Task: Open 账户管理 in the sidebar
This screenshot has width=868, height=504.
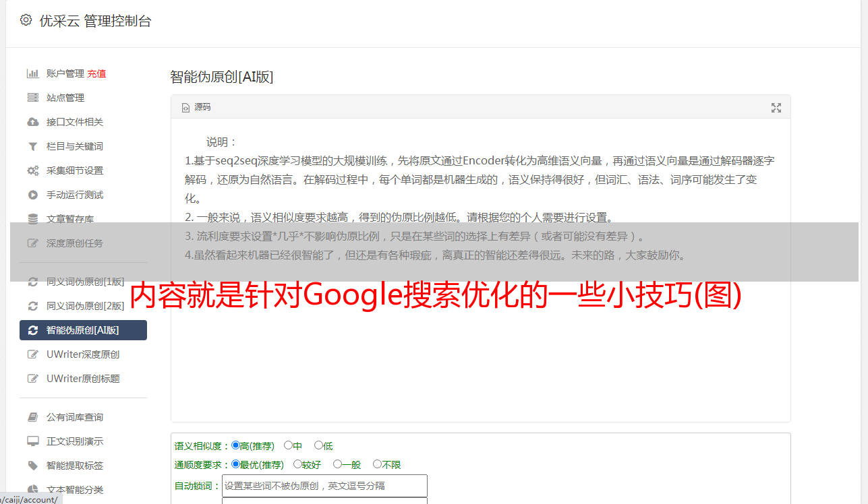Action: 65,73
